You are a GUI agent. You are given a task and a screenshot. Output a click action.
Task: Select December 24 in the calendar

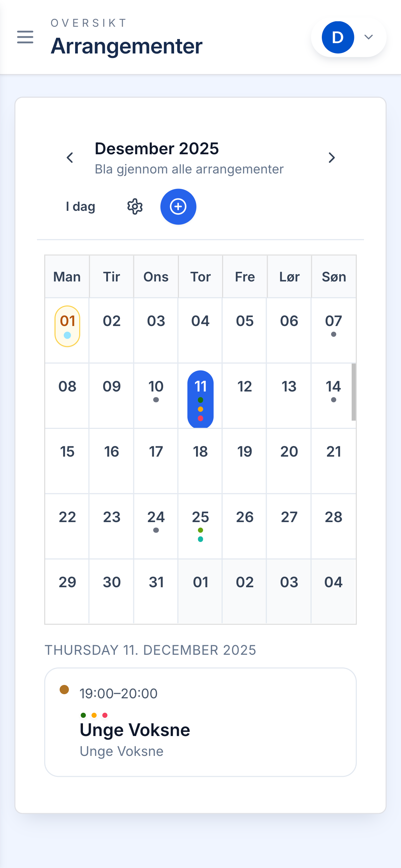(156, 521)
